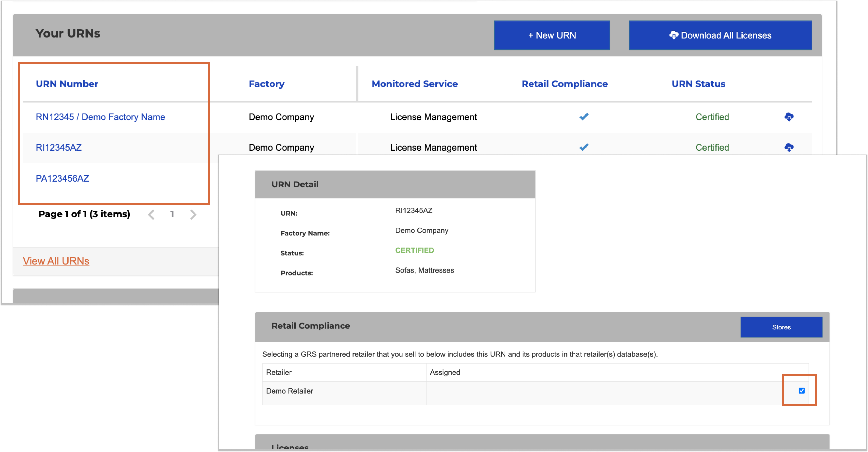
Task: Click retail compliance checkmark in first row
Action: [584, 117]
